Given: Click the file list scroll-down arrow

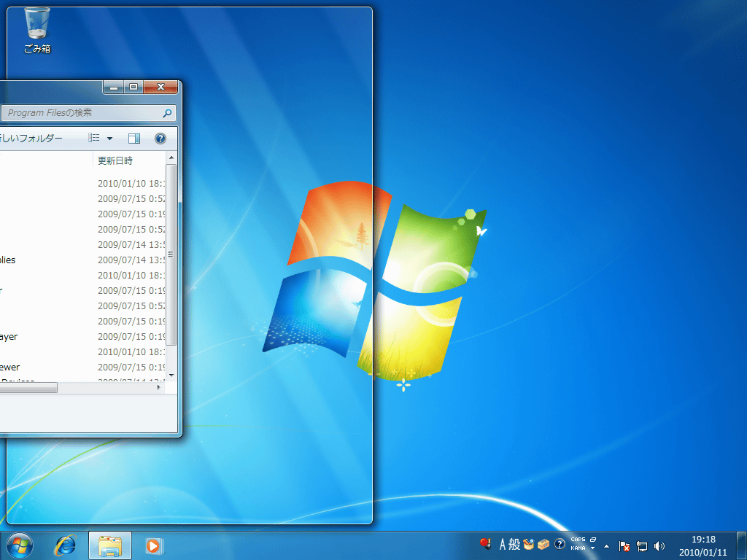Looking at the screenshot, I should tap(171, 376).
